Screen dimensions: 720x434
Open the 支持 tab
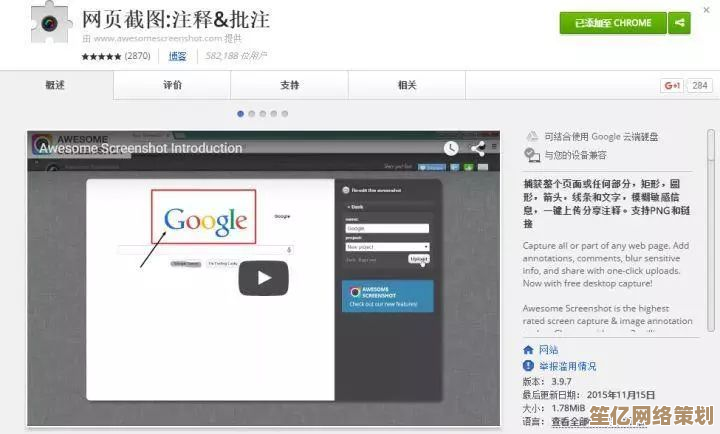point(290,86)
